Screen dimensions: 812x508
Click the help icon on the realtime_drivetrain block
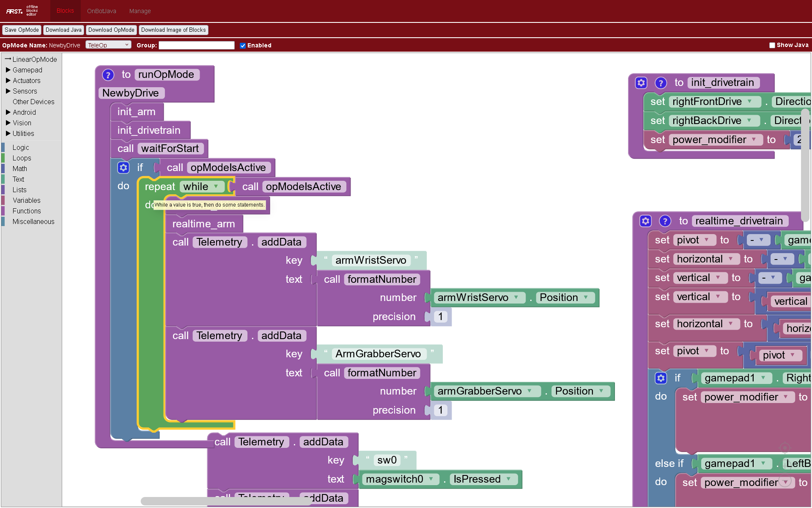pyautogui.click(x=665, y=221)
